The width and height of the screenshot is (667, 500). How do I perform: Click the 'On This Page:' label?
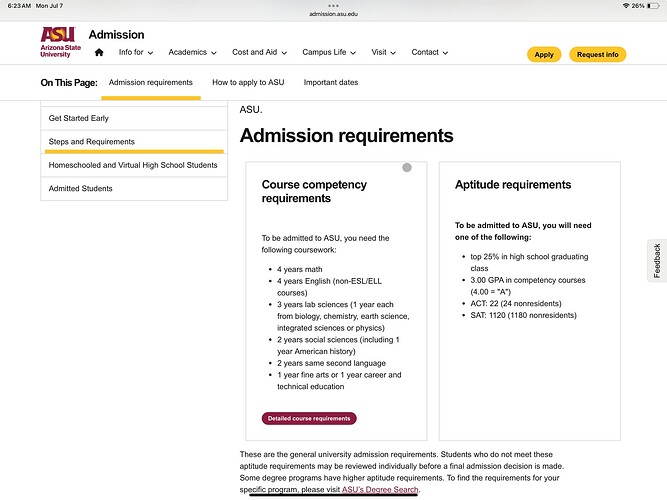69,83
